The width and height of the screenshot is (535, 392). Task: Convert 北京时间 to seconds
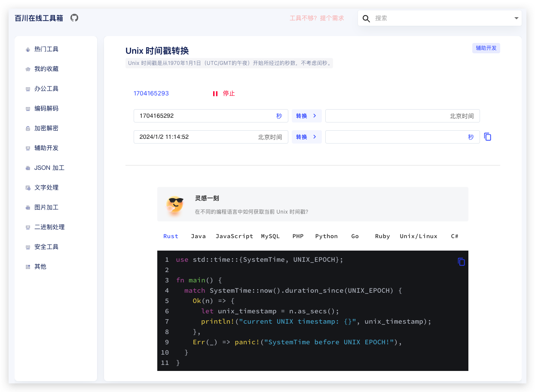306,137
